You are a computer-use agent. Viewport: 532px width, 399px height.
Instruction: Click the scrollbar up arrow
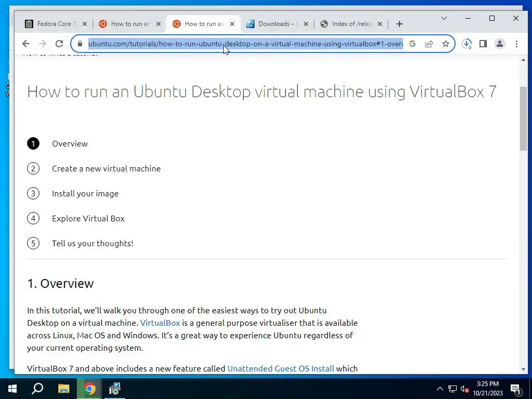[523, 60]
